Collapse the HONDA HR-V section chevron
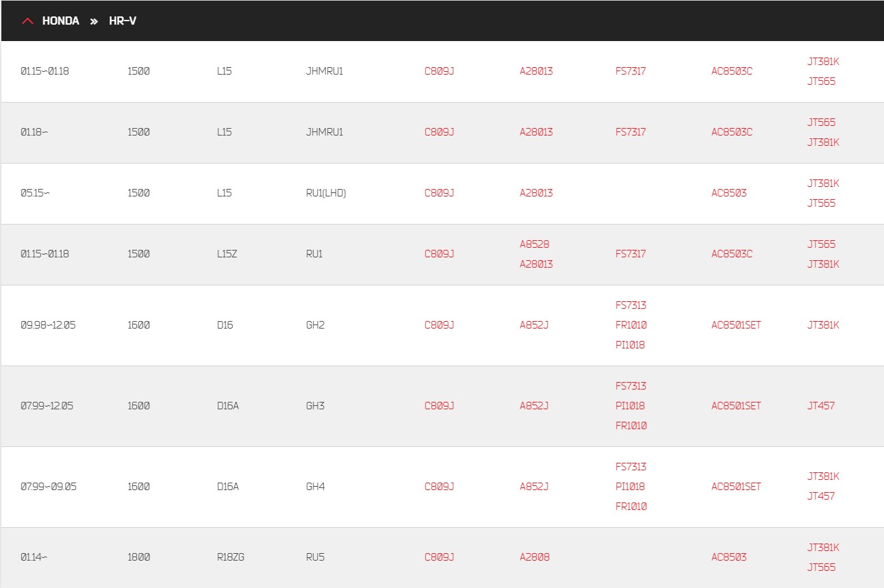Image resolution: width=884 pixels, height=588 pixels. click(27, 21)
